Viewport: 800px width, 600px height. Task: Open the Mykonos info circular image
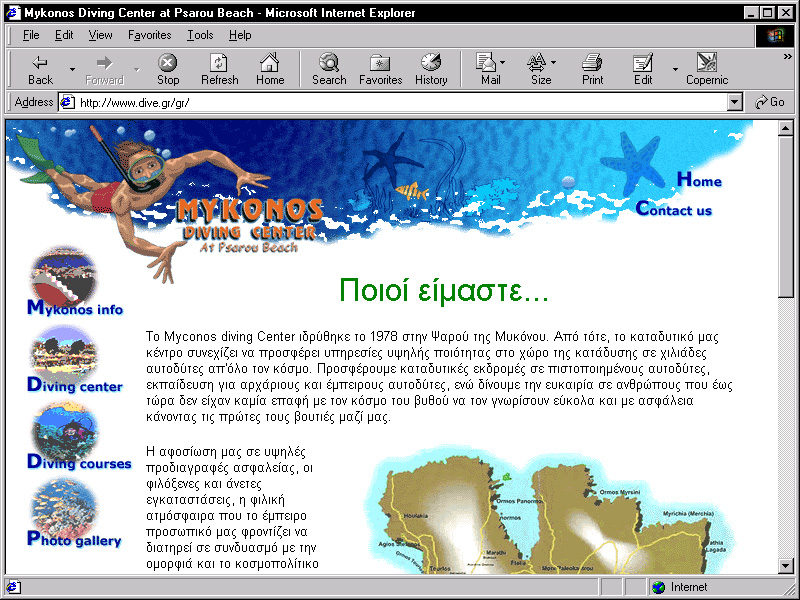point(63,276)
